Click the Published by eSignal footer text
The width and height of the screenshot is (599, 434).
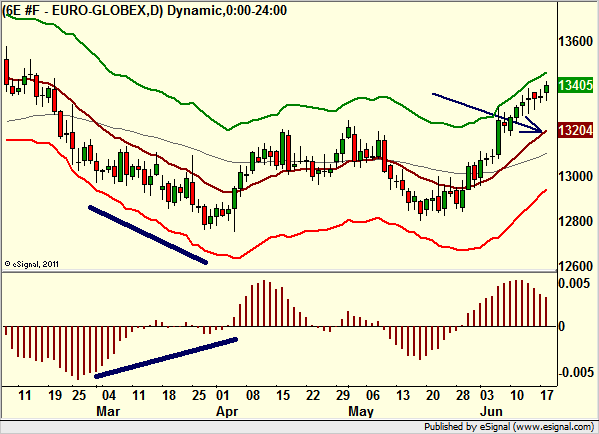(509, 426)
